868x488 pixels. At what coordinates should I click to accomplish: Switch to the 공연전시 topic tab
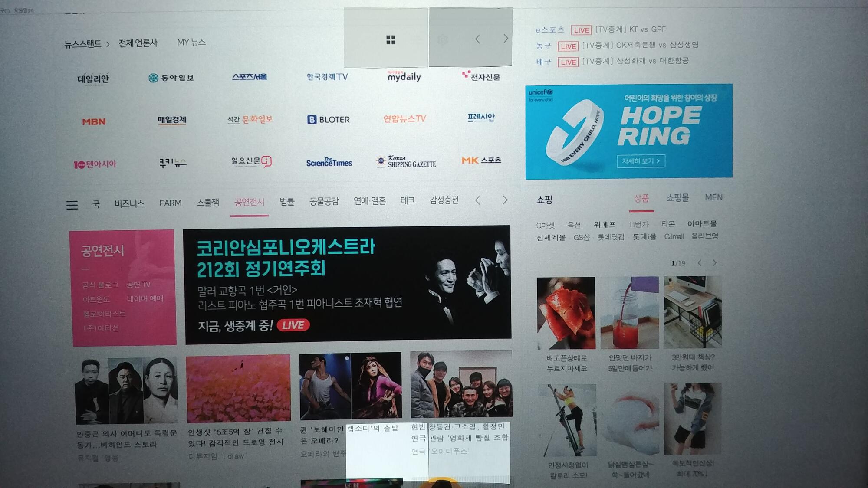pos(249,202)
